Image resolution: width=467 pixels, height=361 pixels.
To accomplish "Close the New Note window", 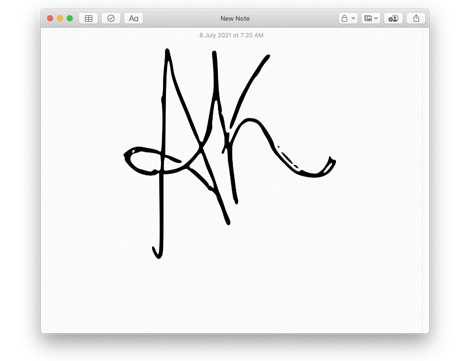I will [x=50, y=18].
